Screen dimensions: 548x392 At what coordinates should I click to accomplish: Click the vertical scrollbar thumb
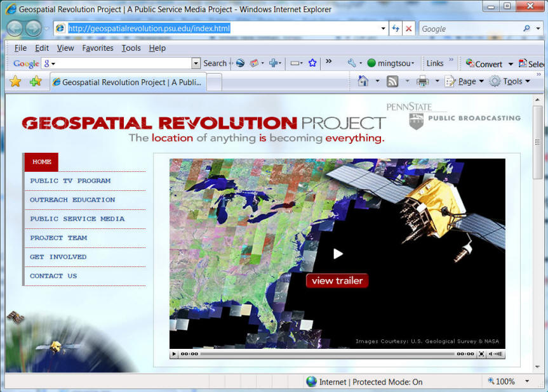tap(537, 142)
